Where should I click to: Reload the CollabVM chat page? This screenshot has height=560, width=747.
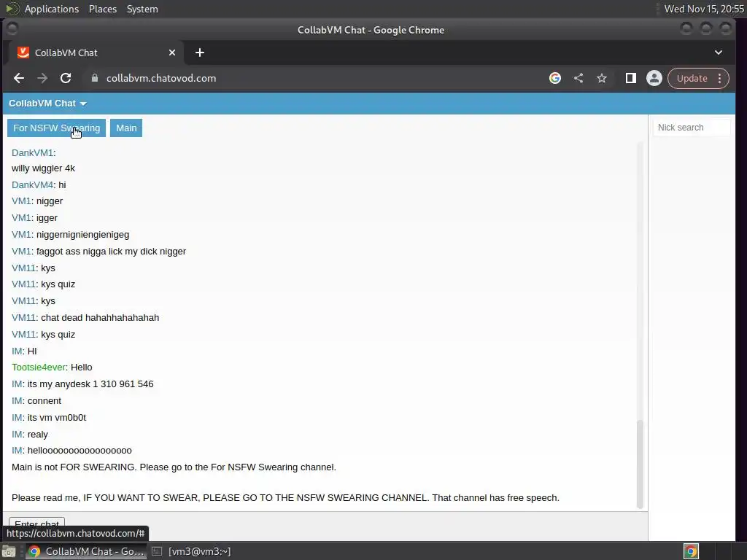(66, 78)
